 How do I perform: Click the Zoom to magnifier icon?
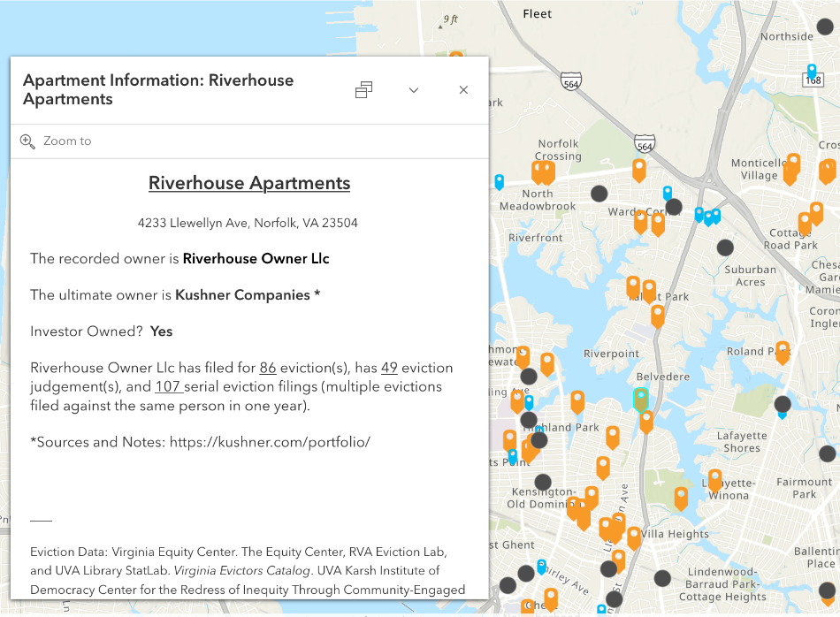pos(27,141)
